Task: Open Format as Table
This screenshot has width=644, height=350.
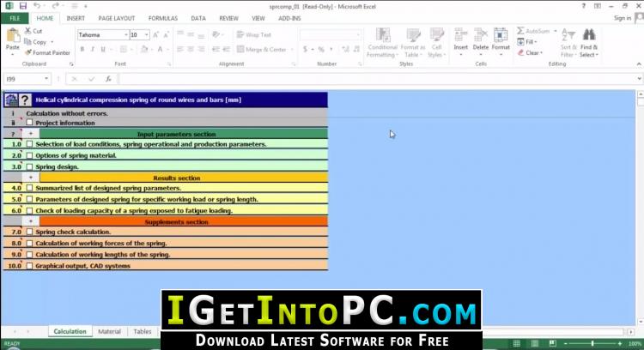Action: point(413,43)
